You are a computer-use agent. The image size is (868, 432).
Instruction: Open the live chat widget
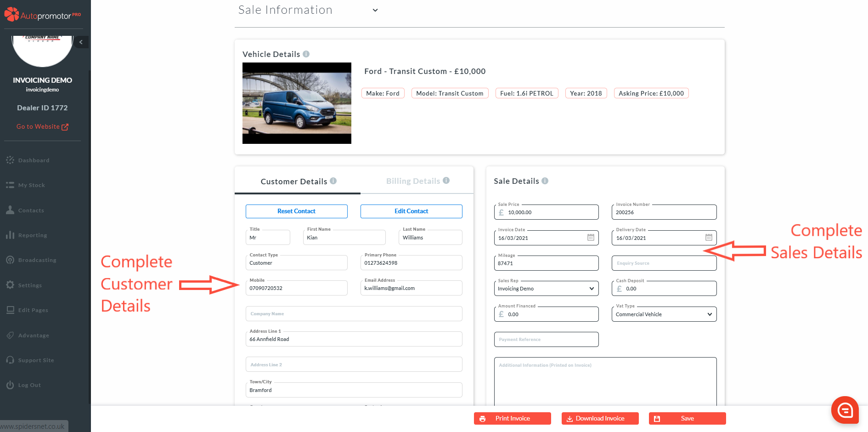[x=845, y=410]
